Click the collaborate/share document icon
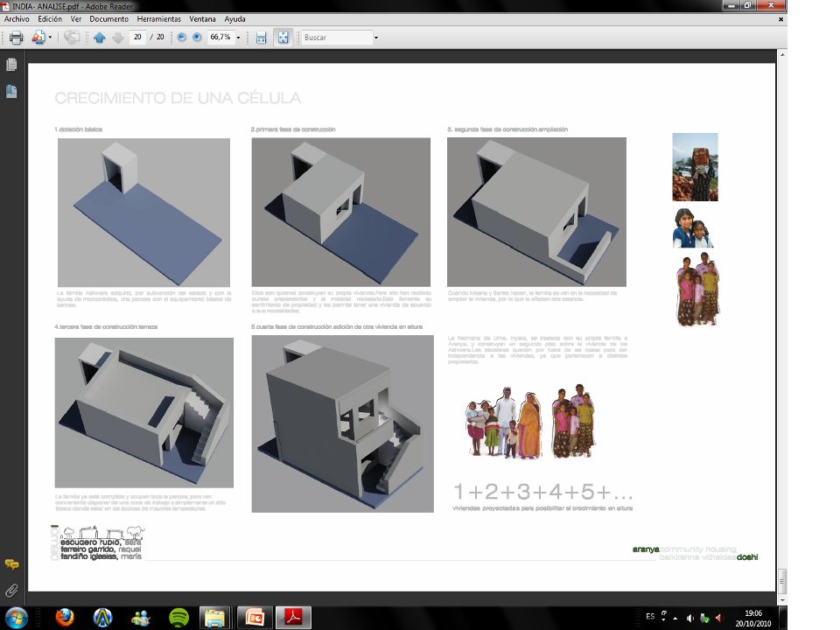This screenshot has height=630, width=840. pyautogui.click(x=38, y=37)
